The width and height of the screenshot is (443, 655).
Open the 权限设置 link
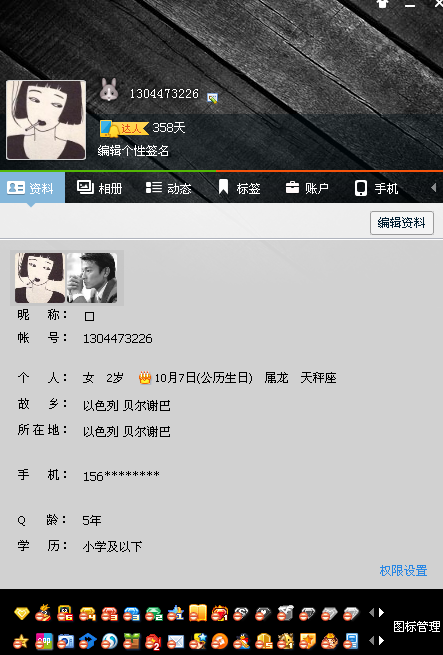coord(403,571)
